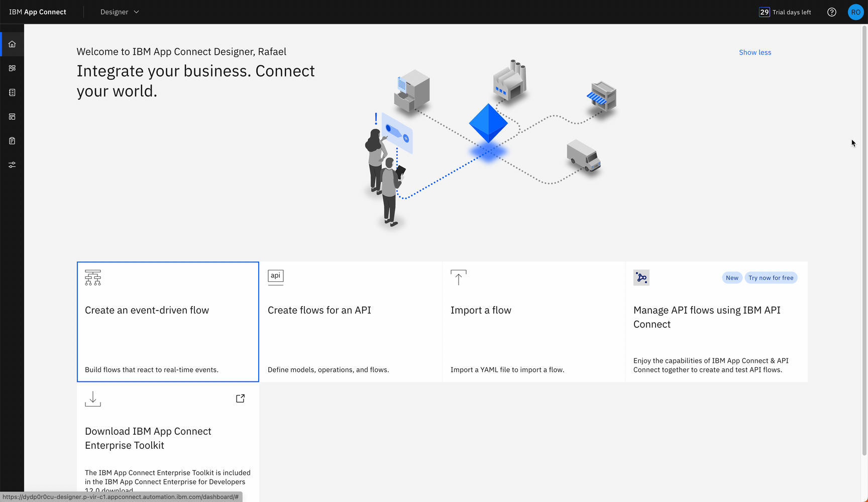The width and height of the screenshot is (868, 502).
Task: Click the api icon on the flows card
Action: point(275,276)
